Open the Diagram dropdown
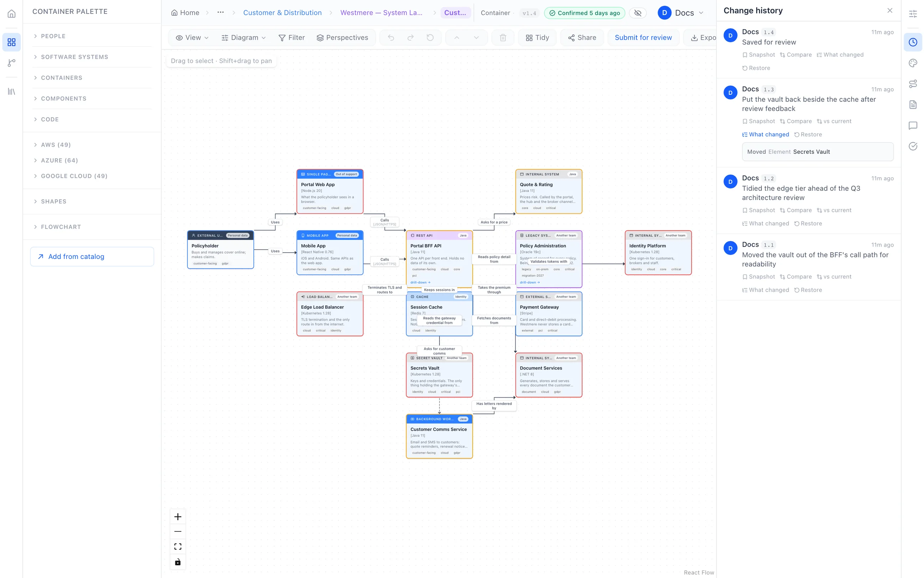The width and height of the screenshot is (924, 578). (x=243, y=37)
